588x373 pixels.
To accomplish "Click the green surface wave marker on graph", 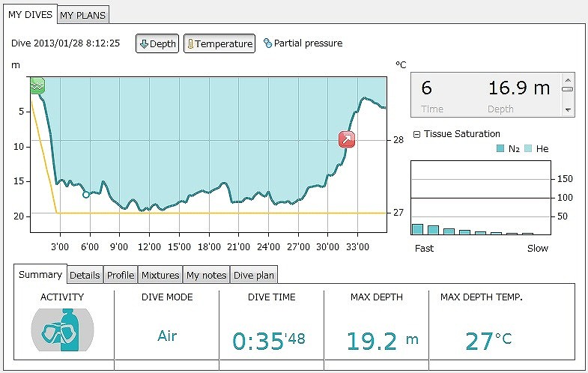I will 37,85.
